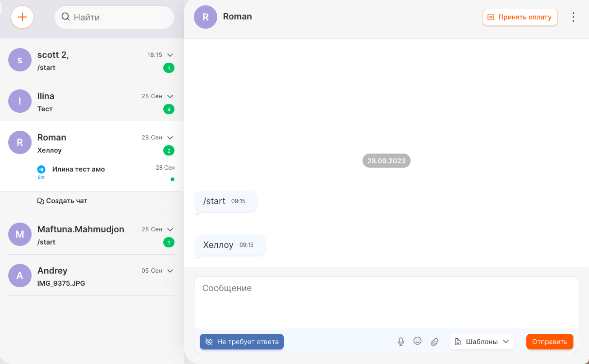Click the microphone voice message icon
The width and height of the screenshot is (589, 364).
coord(400,342)
